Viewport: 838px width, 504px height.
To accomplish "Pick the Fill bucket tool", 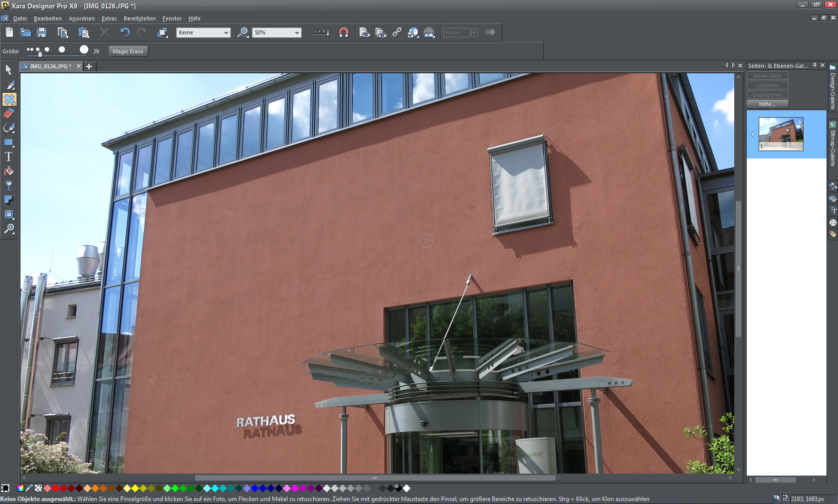I will pos(8,171).
